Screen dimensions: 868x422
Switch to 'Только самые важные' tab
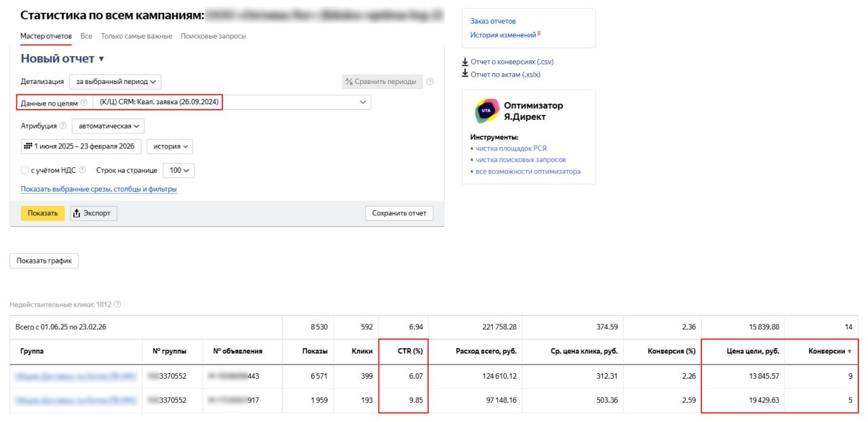click(136, 36)
